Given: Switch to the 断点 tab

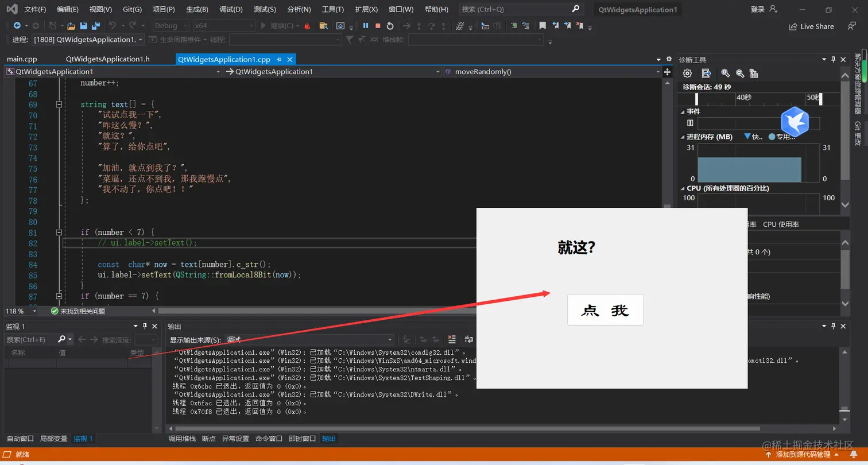Looking at the screenshot, I should [209, 439].
